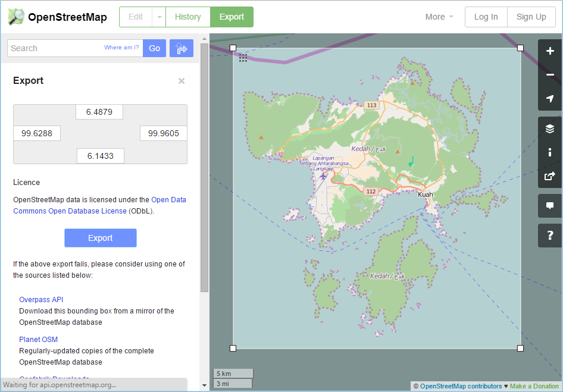Open the More menu
The image size is (563, 392).
[x=439, y=17]
